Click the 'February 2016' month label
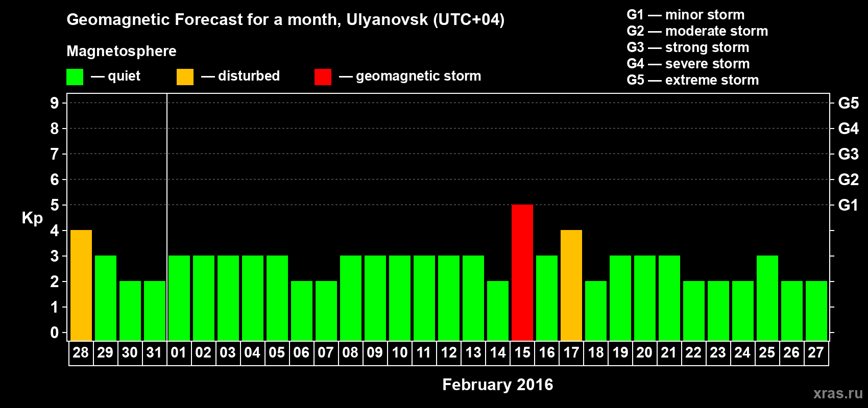The image size is (868, 408). pyautogui.click(x=498, y=385)
